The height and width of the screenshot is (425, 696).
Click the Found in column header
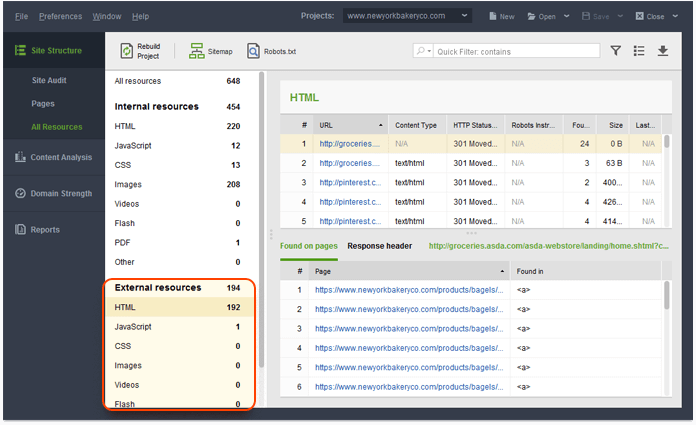[585, 271]
